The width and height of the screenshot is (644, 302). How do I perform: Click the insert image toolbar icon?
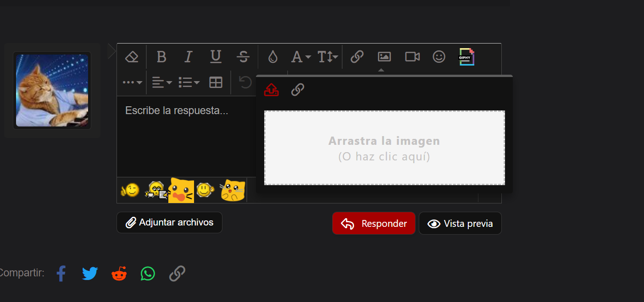384,57
